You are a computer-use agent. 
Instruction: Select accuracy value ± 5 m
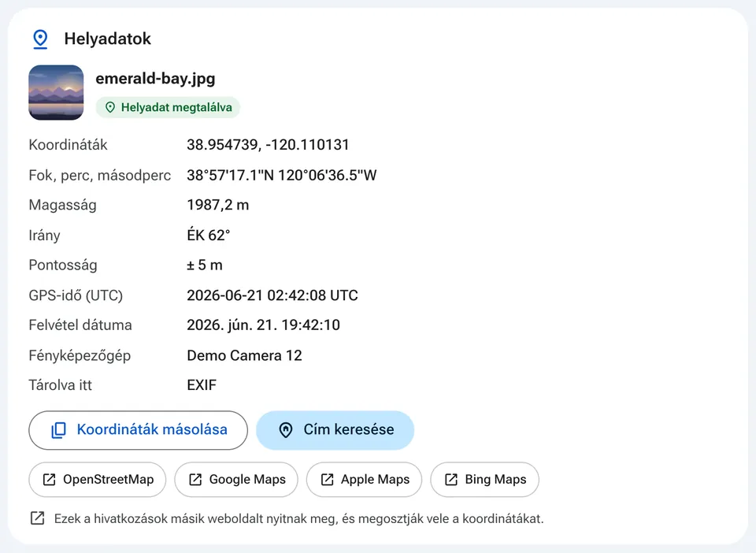click(x=205, y=265)
